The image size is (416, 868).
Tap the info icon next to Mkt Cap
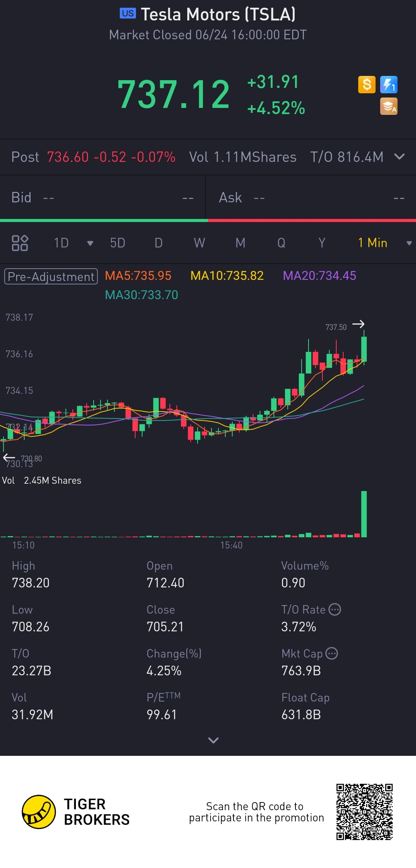click(332, 653)
